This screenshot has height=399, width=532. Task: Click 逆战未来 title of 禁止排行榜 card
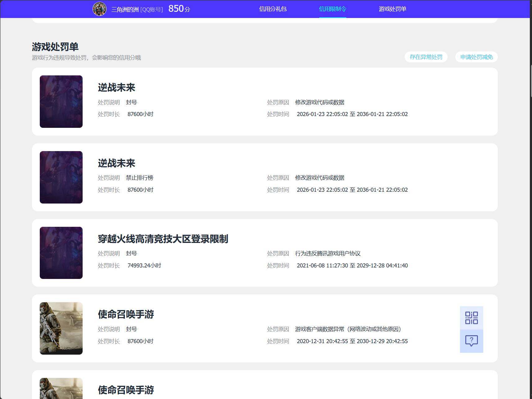(x=116, y=163)
